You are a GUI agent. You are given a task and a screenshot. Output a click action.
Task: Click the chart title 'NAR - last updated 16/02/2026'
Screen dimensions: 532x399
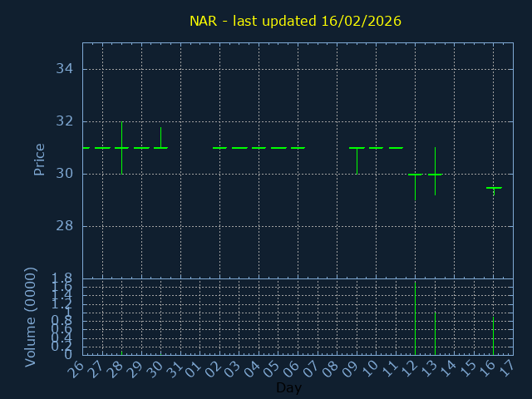(x=295, y=21)
